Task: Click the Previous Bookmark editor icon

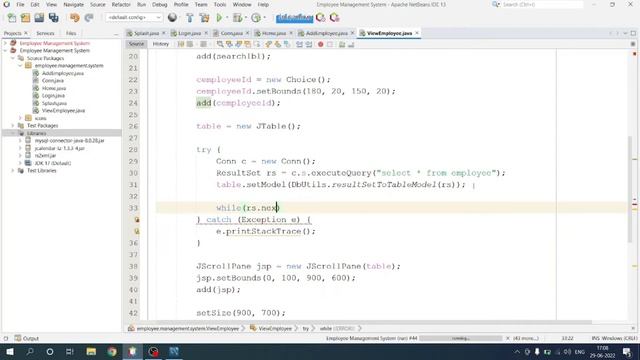Action: tap(269, 44)
